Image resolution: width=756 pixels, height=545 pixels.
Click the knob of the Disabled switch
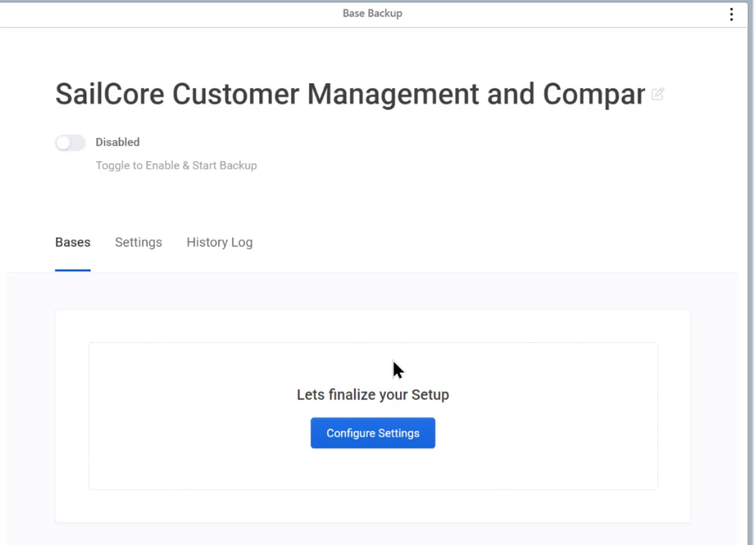coord(63,143)
